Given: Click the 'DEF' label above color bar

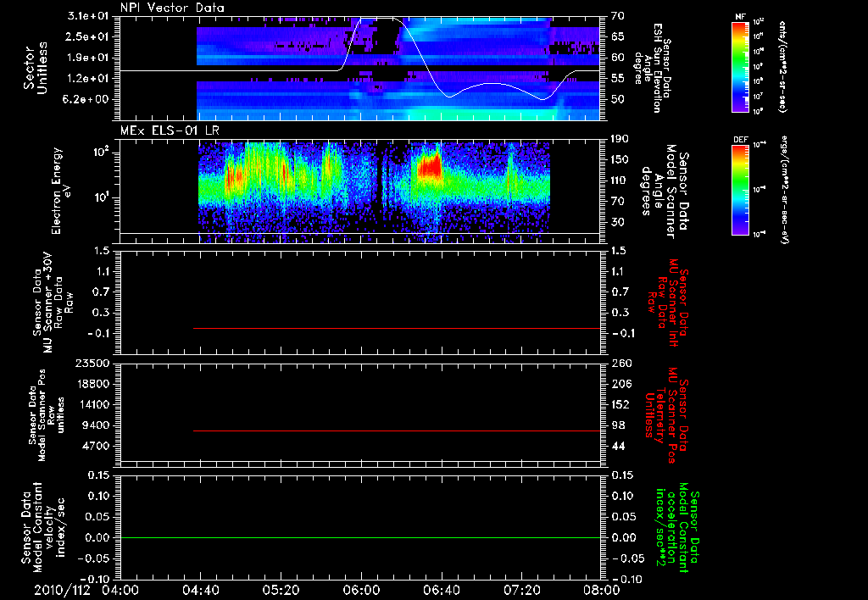Looking at the screenshot, I should [741, 140].
